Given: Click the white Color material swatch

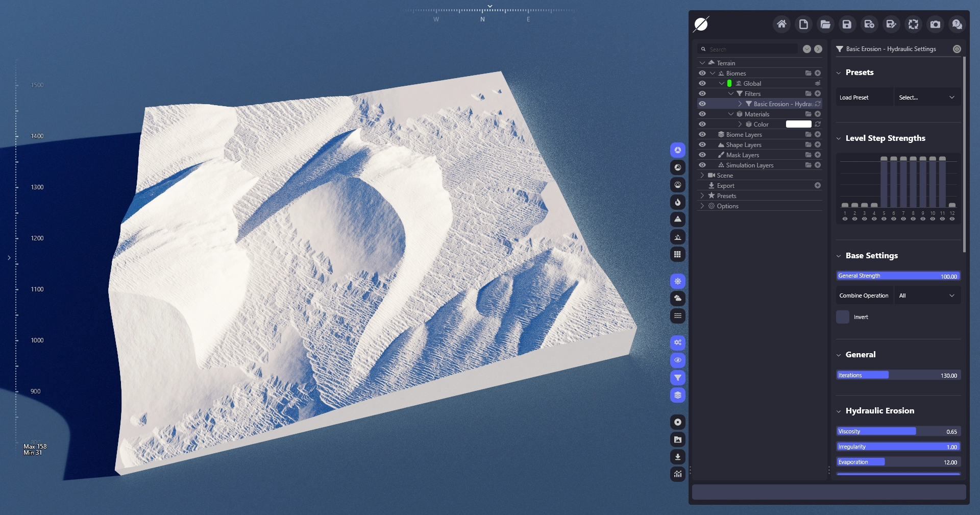Looking at the screenshot, I should [x=798, y=125].
